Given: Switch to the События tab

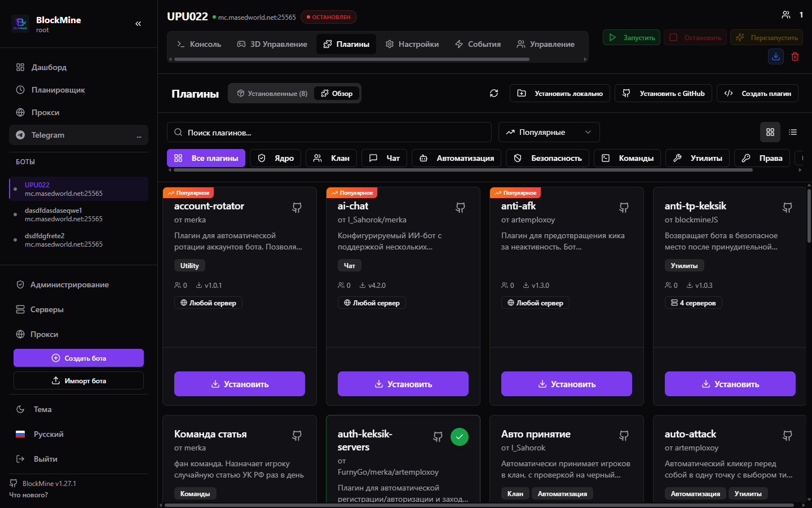Looking at the screenshot, I should click(x=478, y=44).
